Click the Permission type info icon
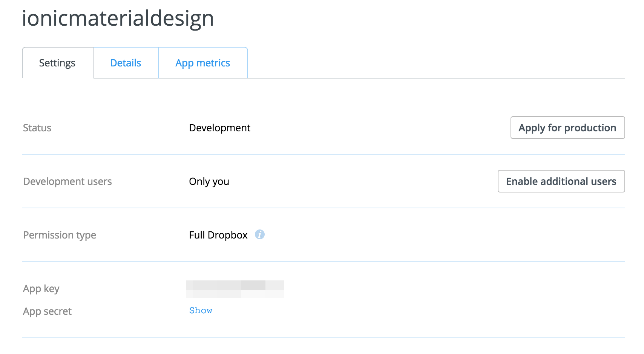The image size is (644, 354). (260, 235)
